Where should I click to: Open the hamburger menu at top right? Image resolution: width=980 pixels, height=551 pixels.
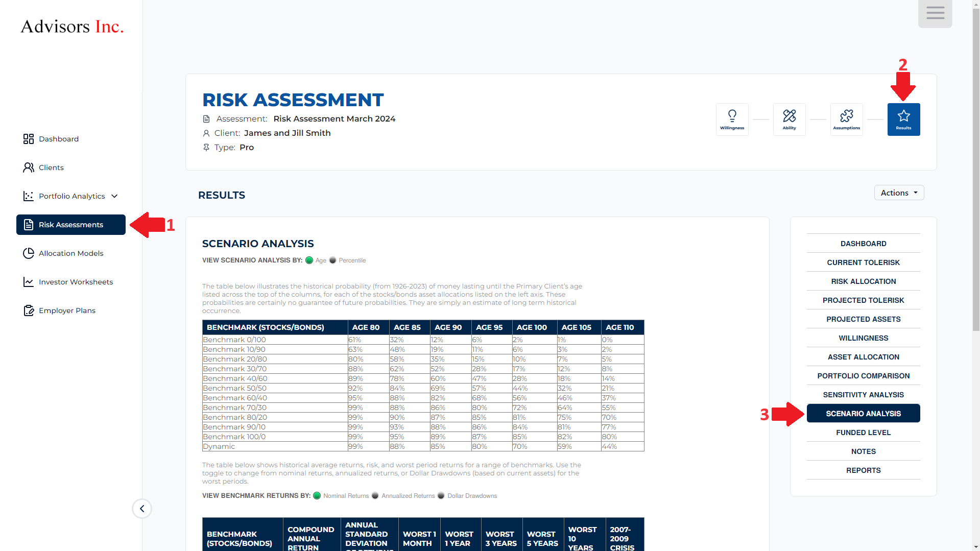point(935,13)
